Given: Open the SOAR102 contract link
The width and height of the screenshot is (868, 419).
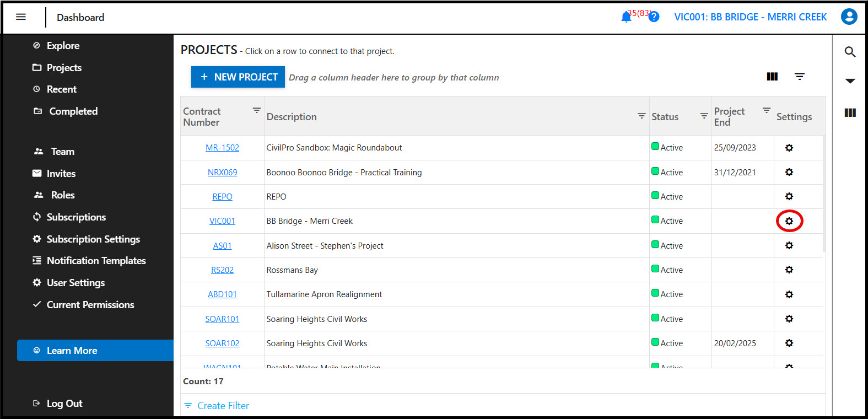Looking at the screenshot, I should (x=222, y=343).
